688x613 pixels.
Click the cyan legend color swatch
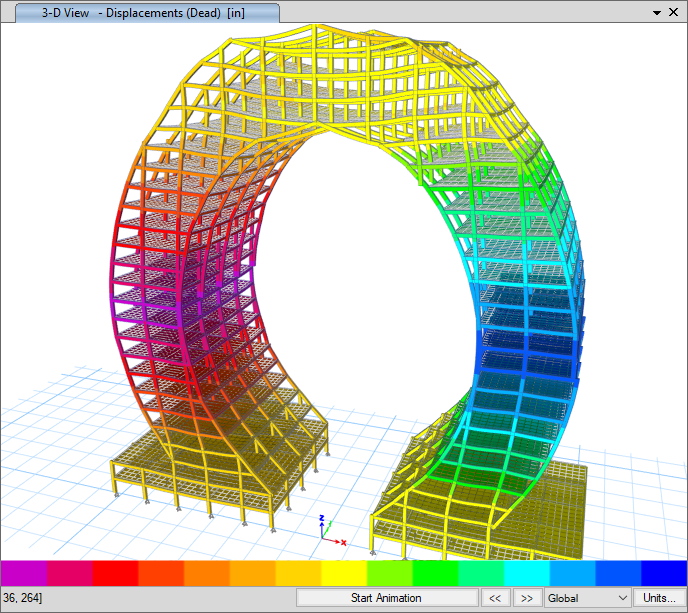[527, 572]
